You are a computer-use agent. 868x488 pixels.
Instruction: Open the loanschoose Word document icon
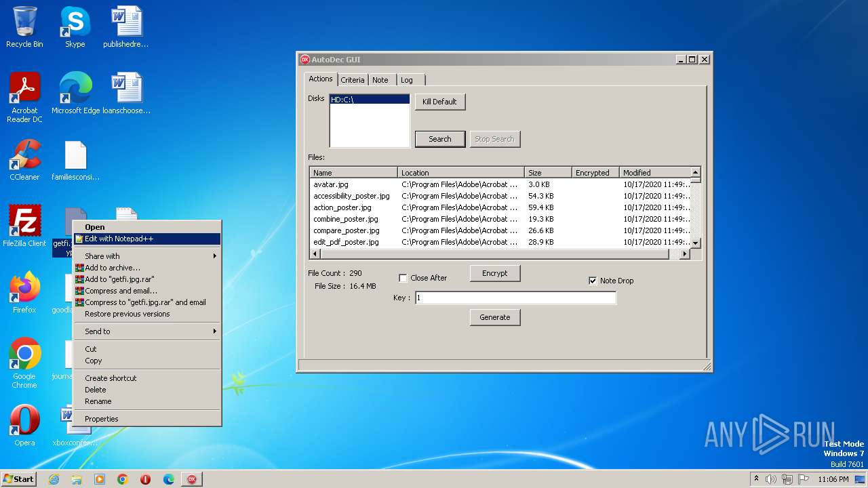coord(126,94)
